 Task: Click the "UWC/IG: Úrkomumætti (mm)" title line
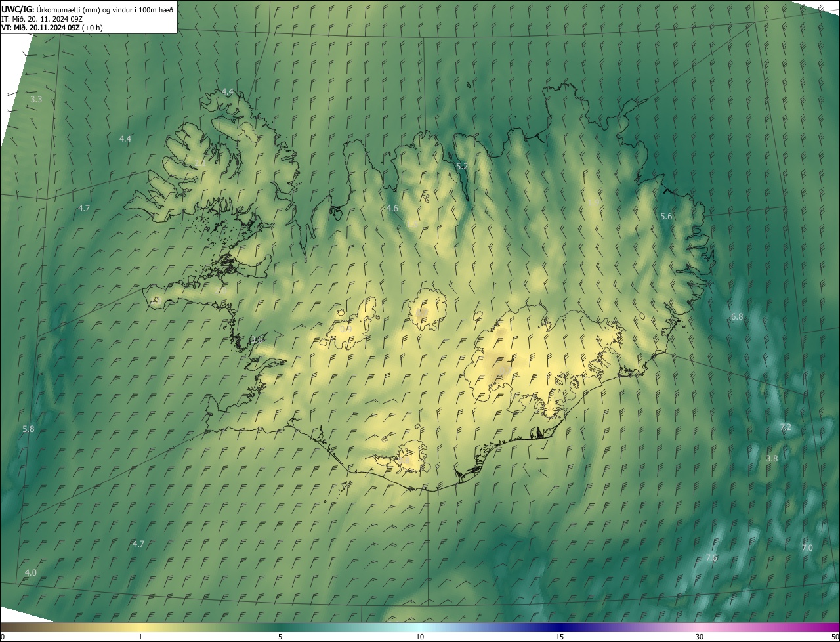click(87, 9)
